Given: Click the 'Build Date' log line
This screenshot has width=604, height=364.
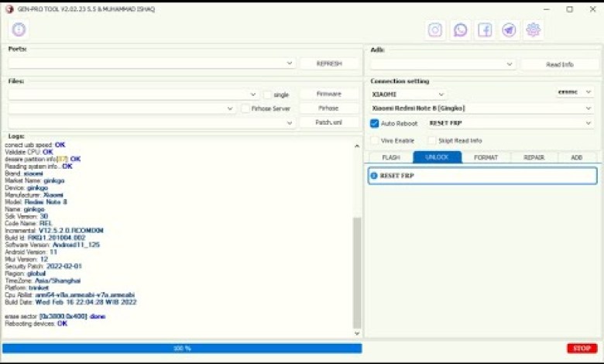Looking at the screenshot, I should (x=70, y=302).
